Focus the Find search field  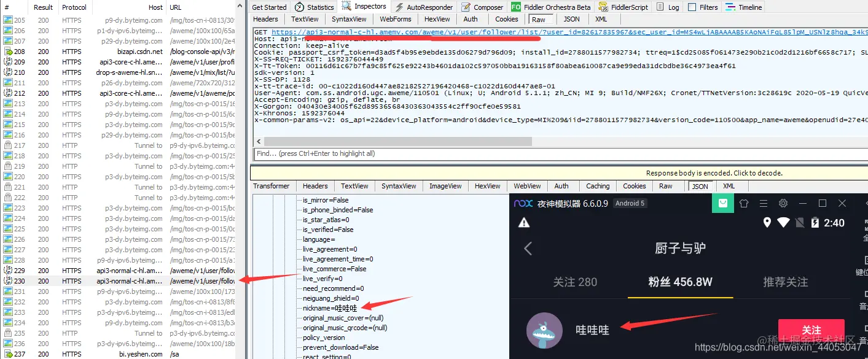(x=559, y=153)
